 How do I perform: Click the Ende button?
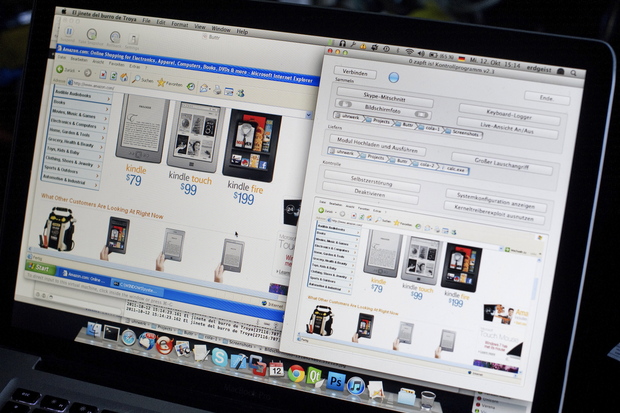(x=546, y=98)
